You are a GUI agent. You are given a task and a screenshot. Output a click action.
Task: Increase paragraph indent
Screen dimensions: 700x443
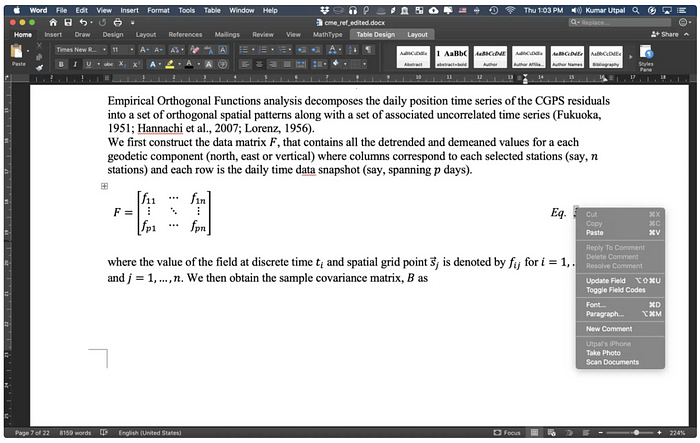tap(316, 50)
